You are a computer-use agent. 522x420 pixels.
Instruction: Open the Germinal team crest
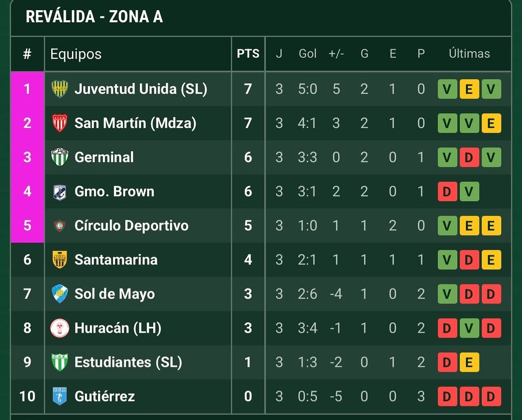click(x=59, y=157)
